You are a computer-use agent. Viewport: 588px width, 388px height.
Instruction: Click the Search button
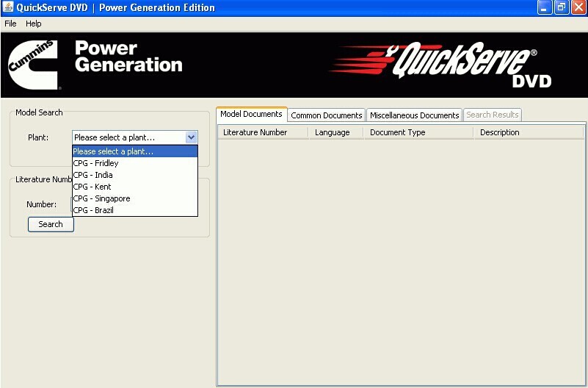pyautogui.click(x=51, y=224)
